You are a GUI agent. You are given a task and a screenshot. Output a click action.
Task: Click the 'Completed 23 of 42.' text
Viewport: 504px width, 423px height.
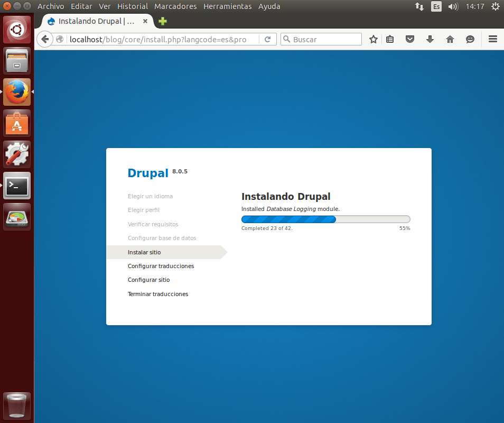click(x=267, y=228)
